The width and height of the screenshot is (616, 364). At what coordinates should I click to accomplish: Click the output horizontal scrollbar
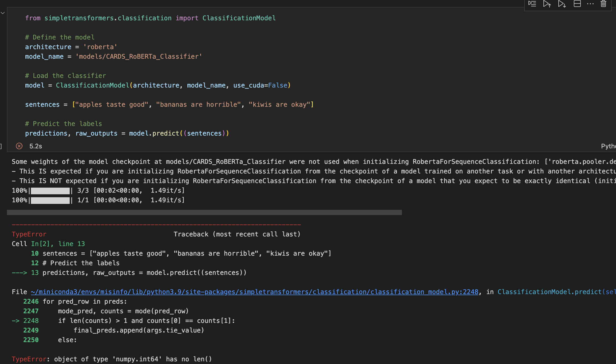[204, 212]
